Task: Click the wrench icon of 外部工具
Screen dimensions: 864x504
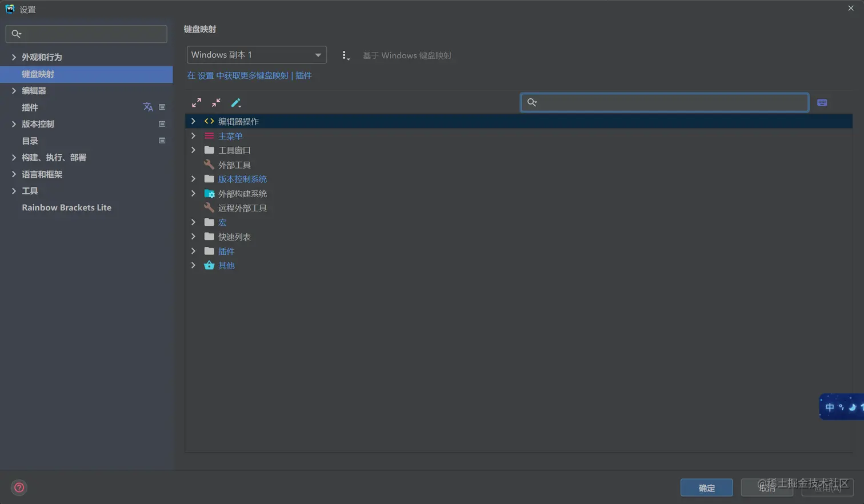Action: [209, 165]
